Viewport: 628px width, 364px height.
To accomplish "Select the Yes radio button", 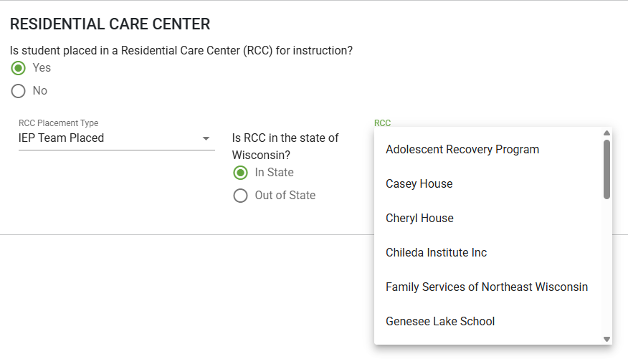I will coord(18,68).
